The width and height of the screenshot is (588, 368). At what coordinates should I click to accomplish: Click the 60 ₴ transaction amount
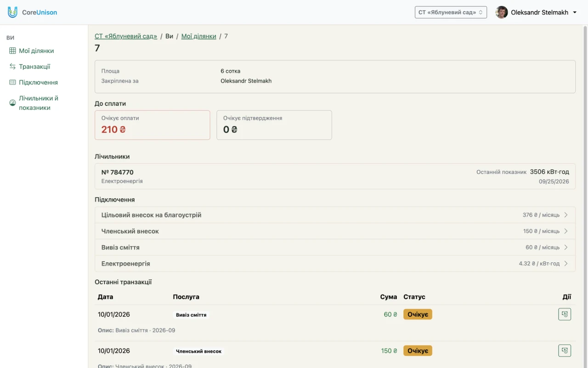coord(390,315)
